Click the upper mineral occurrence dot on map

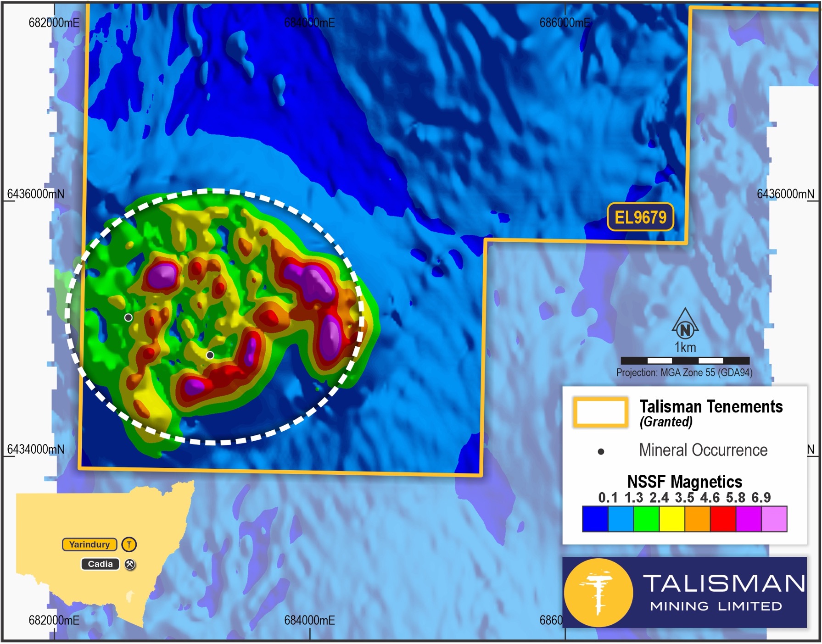coord(129,317)
